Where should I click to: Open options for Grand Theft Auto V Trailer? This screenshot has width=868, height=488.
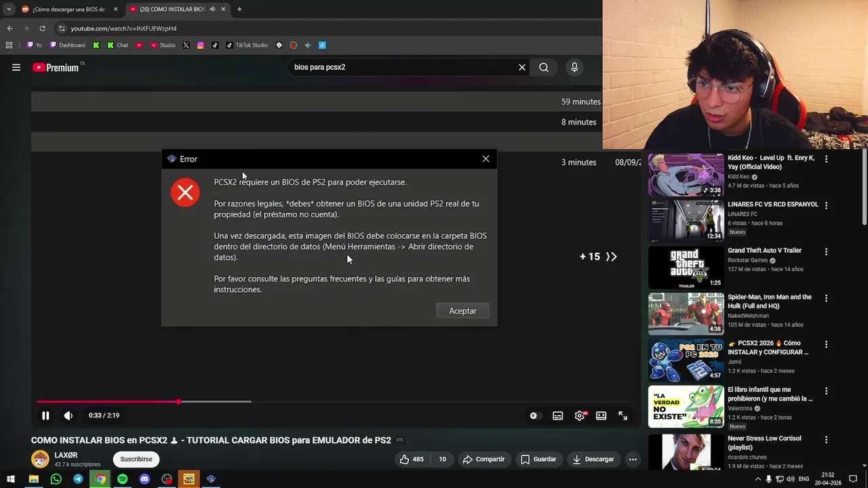click(826, 251)
